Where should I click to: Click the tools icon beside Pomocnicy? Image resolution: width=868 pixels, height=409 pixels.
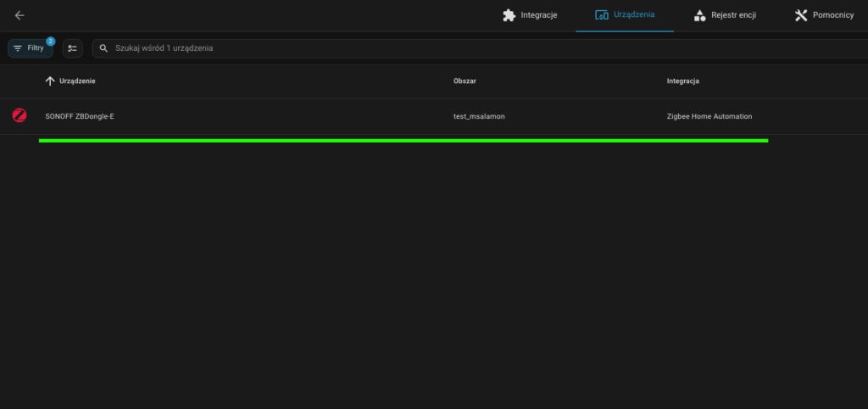(x=800, y=15)
